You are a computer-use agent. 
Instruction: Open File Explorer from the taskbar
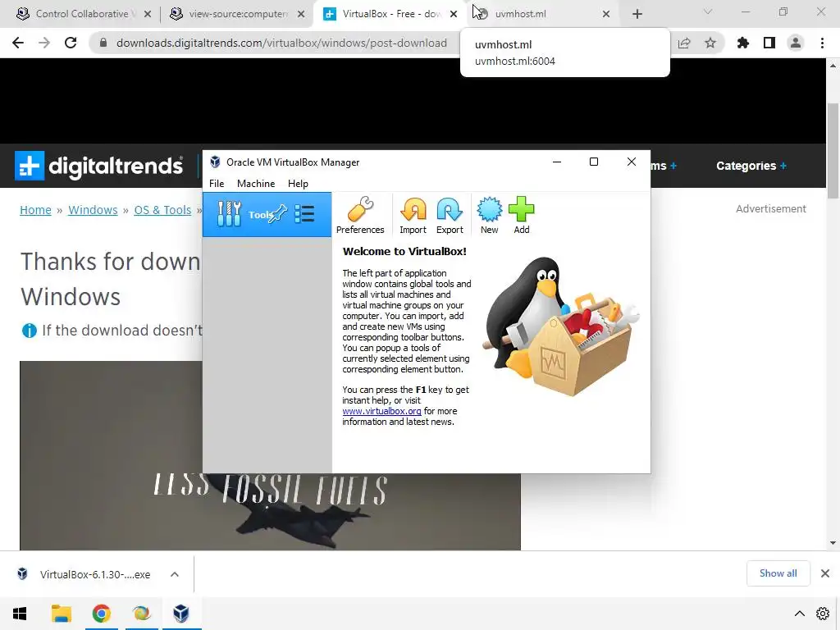pos(61,614)
